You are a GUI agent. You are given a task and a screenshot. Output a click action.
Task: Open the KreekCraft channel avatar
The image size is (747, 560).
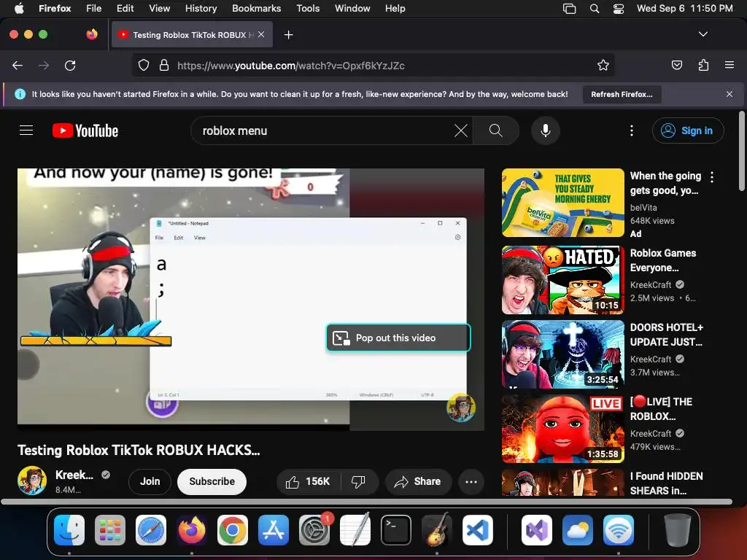32,481
